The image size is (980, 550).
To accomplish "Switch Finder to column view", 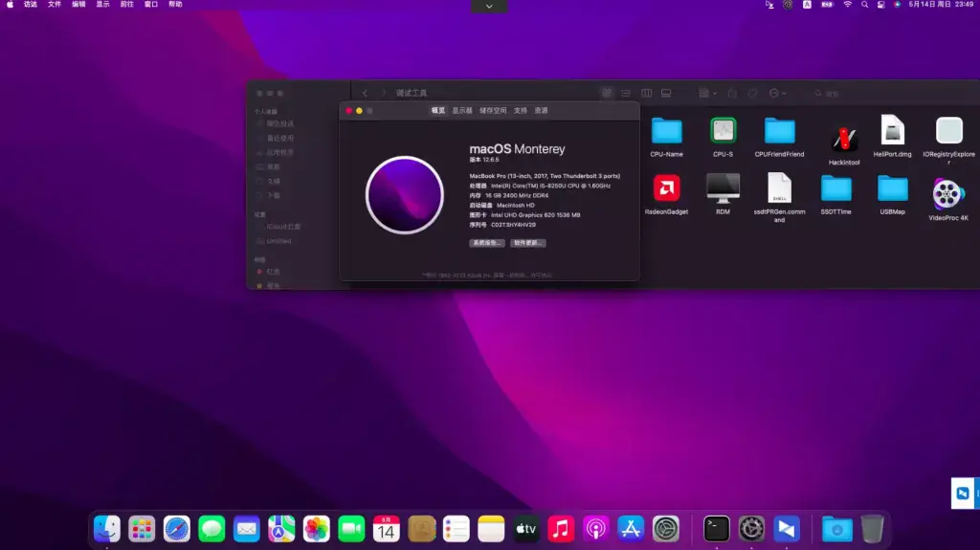I will [x=646, y=93].
